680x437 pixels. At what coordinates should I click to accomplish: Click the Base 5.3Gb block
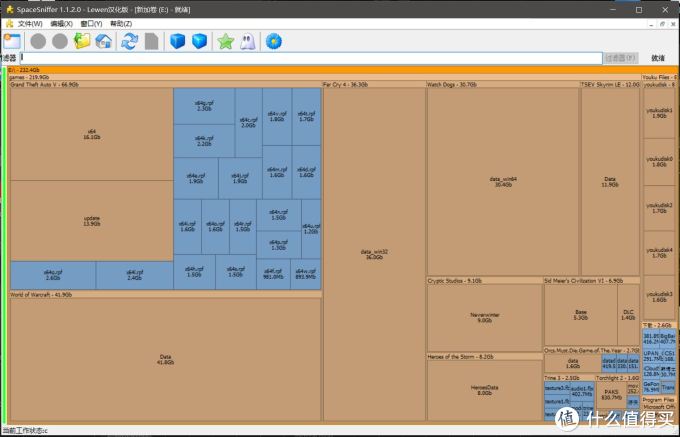click(581, 315)
